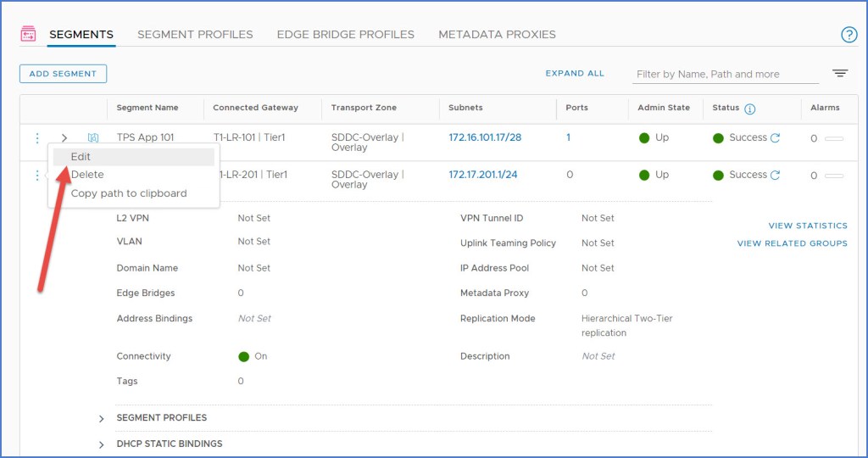The image size is (868, 458).
Task: Refresh status for TPS App 101
Action: click(x=775, y=137)
